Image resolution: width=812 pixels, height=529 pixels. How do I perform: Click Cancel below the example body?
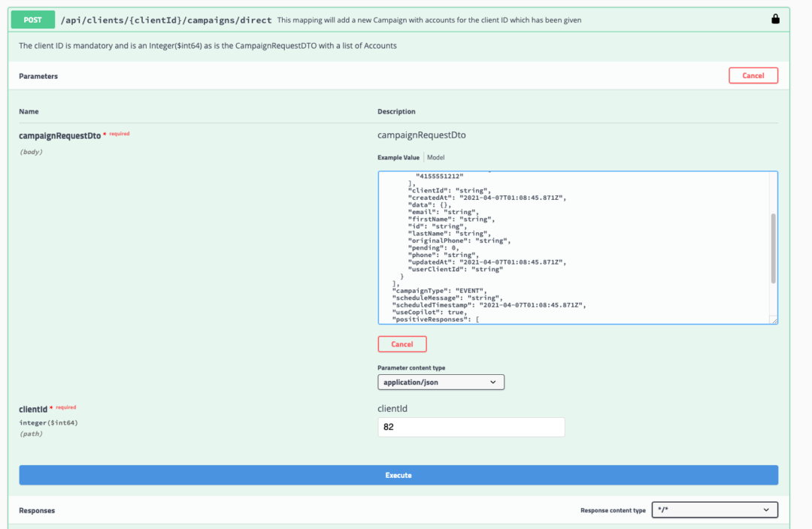pyautogui.click(x=402, y=343)
